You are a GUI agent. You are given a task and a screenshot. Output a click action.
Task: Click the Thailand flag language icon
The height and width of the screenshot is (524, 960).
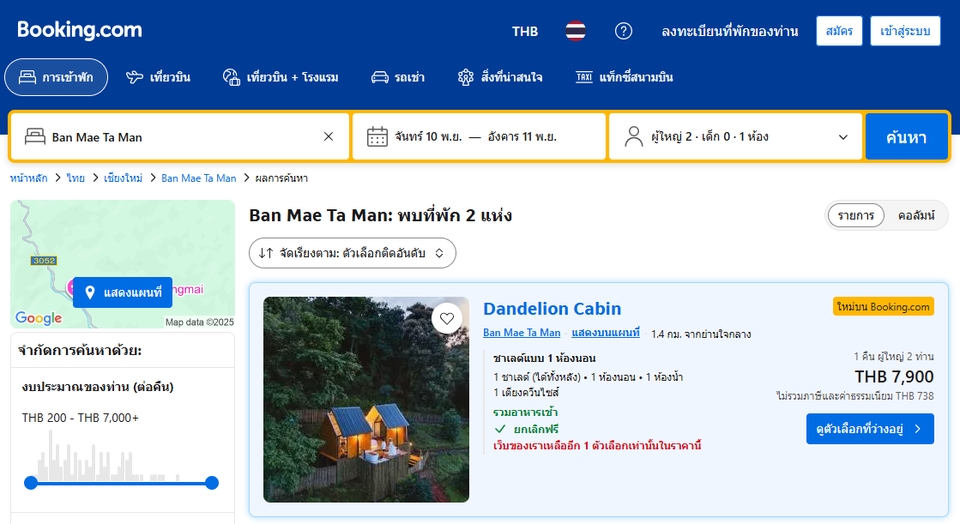coord(575,31)
